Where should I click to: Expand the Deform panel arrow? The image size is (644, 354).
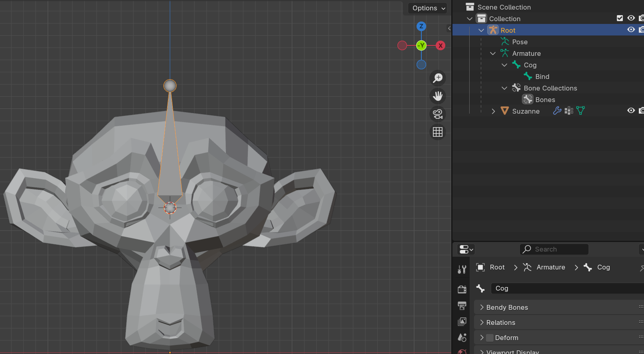point(482,338)
